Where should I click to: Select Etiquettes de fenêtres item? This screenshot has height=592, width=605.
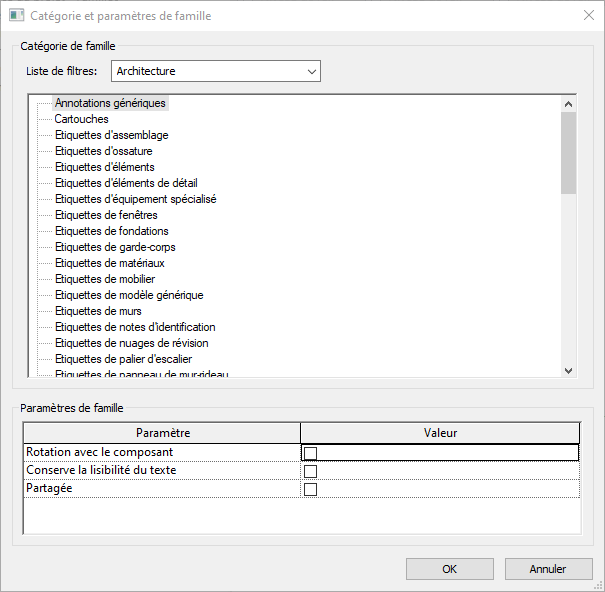coord(106,215)
